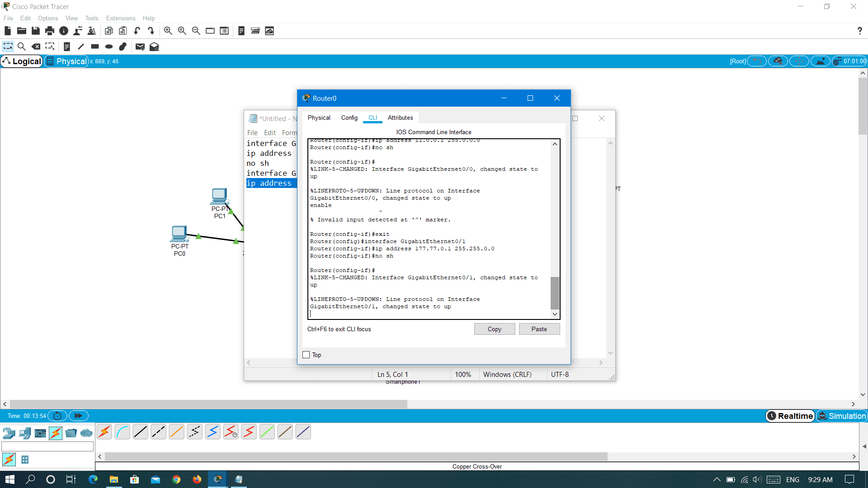868x488 pixels.
Task: Save the network with the floppy icon
Action: click(x=35, y=31)
